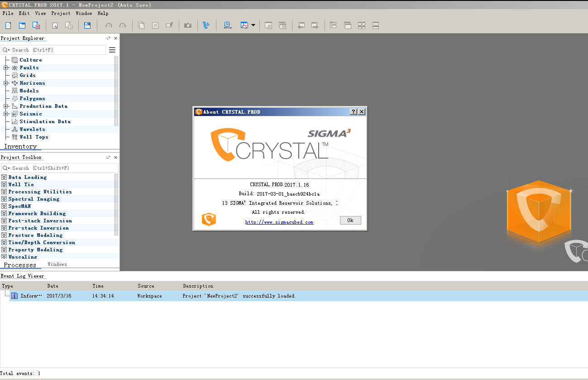Open the Project menu
The width and height of the screenshot is (588, 380).
point(61,13)
